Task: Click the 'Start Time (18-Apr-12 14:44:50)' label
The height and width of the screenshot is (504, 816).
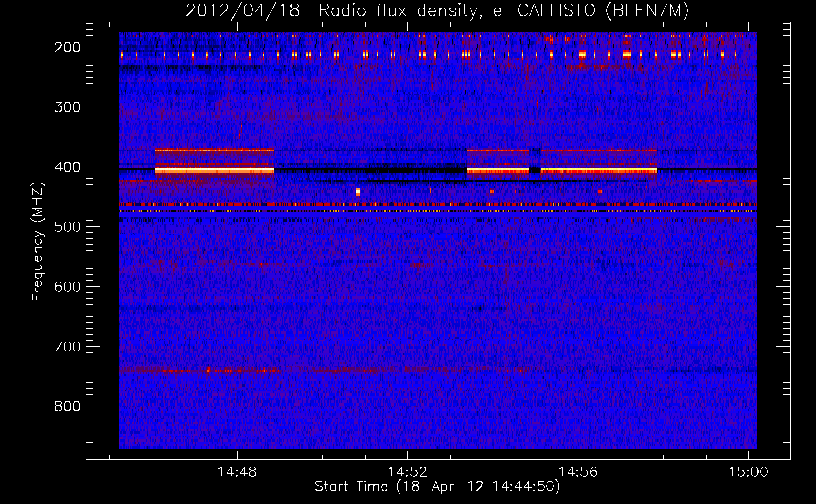Action: (x=437, y=487)
